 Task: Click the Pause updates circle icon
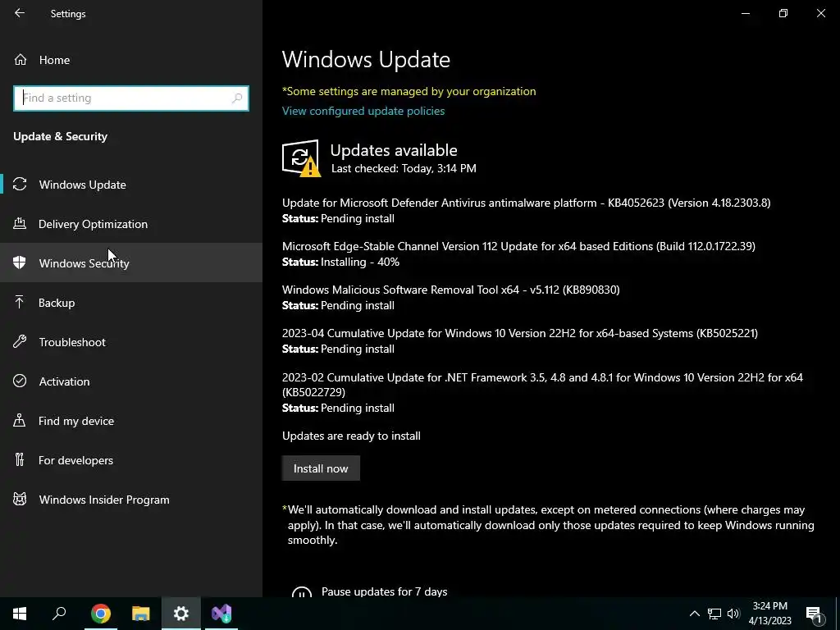[x=302, y=591]
